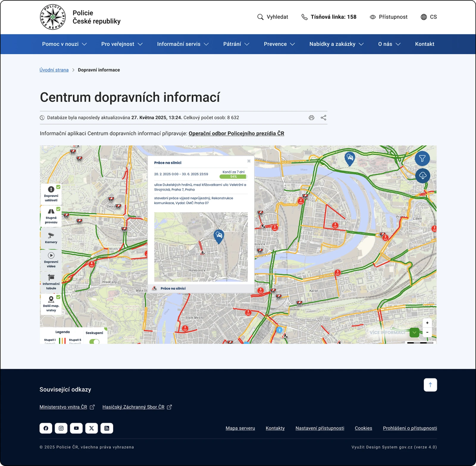Close the Práce na silnici popup
The width and height of the screenshot is (476, 466).
[x=249, y=161]
